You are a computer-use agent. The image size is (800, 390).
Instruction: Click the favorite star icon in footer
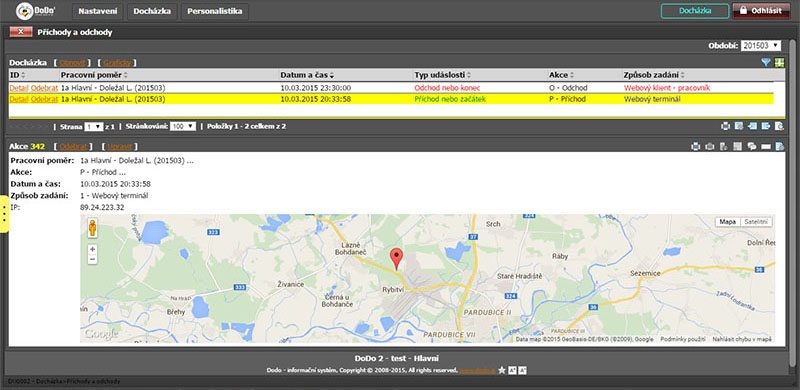click(x=502, y=370)
